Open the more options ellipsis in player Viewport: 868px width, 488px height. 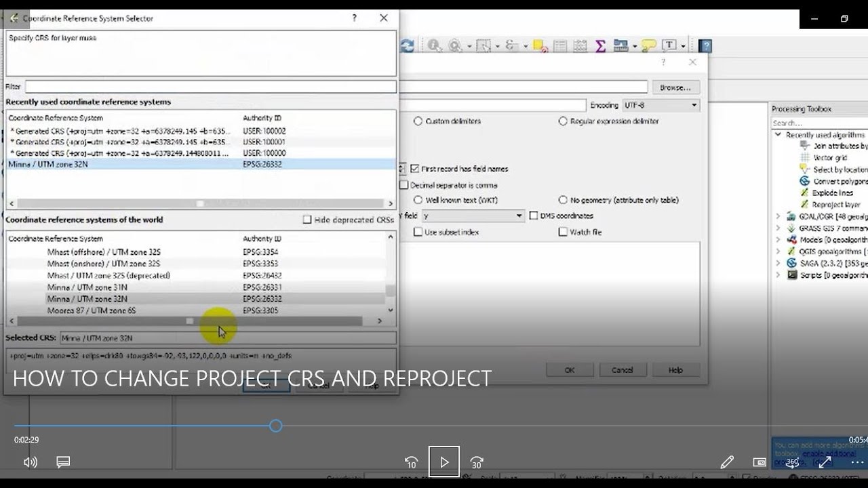tap(857, 462)
